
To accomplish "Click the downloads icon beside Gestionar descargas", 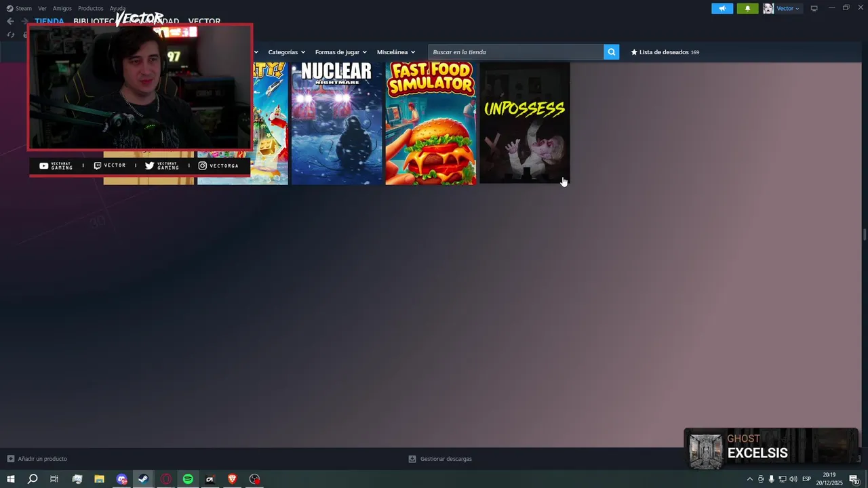I will tap(412, 459).
